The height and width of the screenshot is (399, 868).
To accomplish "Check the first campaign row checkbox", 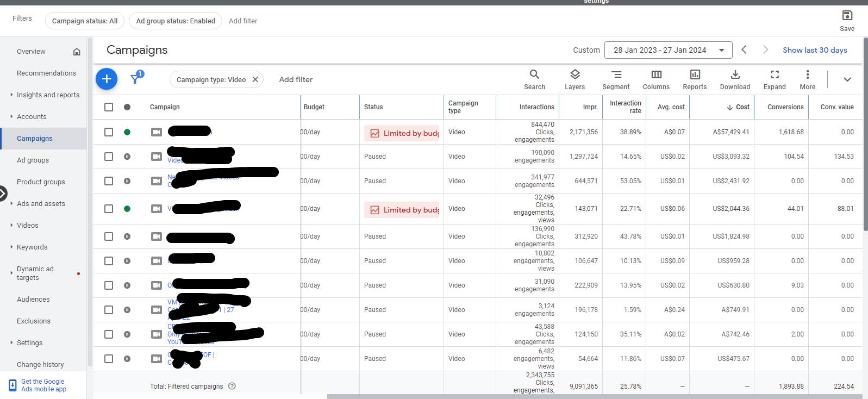I will 109,132.
